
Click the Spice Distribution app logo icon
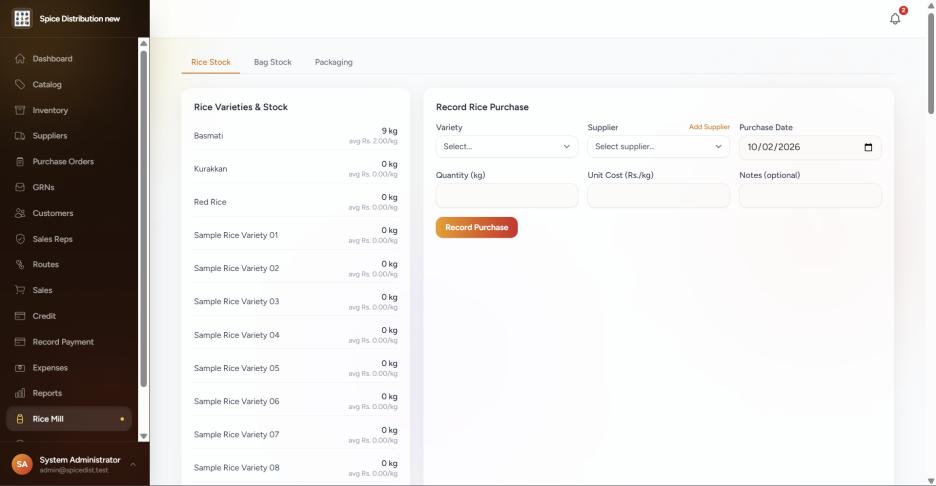(22, 19)
